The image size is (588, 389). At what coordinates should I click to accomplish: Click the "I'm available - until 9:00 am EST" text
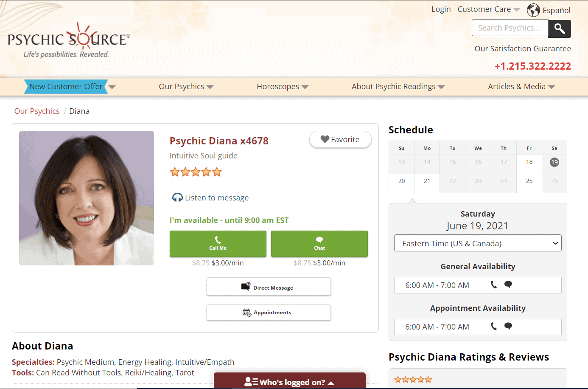pyautogui.click(x=229, y=220)
